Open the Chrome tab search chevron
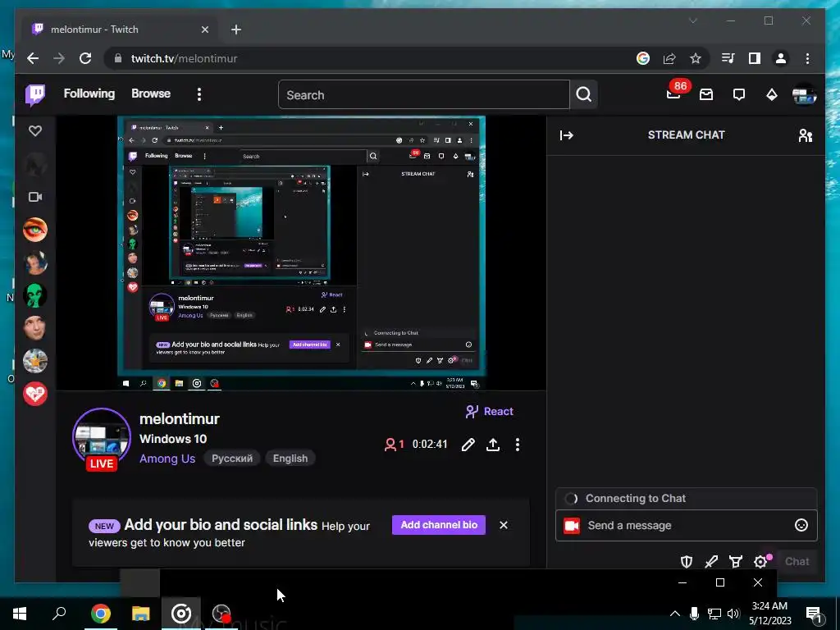Viewport: 840px width, 630px height. [x=692, y=21]
